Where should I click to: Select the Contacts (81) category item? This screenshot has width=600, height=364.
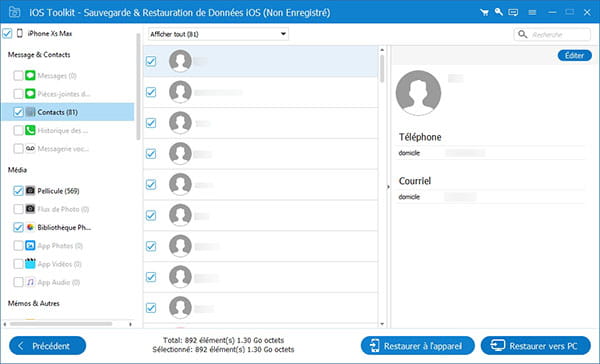click(68, 112)
